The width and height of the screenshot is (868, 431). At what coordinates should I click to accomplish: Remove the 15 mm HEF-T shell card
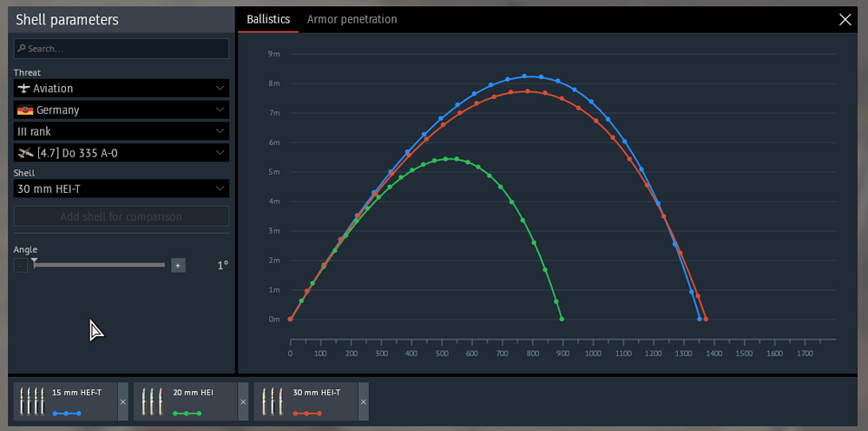pyautogui.click(x=123, y=401)
